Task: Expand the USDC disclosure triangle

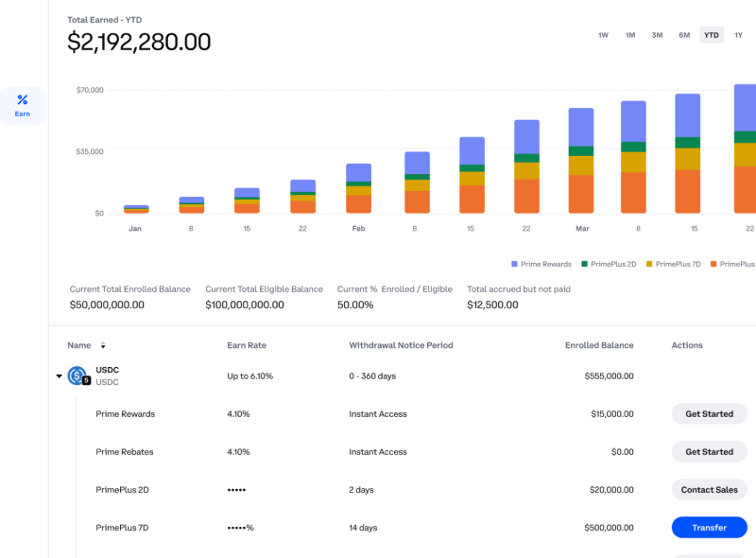Action: [59, 375]
